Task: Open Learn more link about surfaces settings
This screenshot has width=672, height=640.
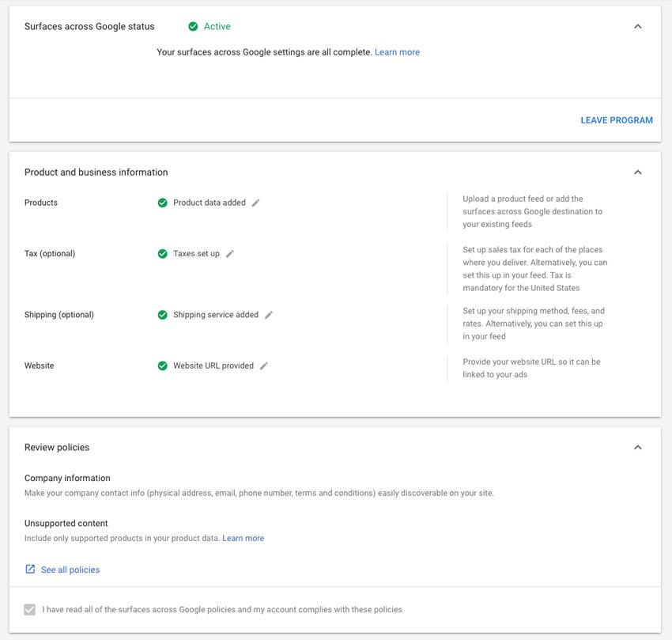Action: tap(397, 52)
